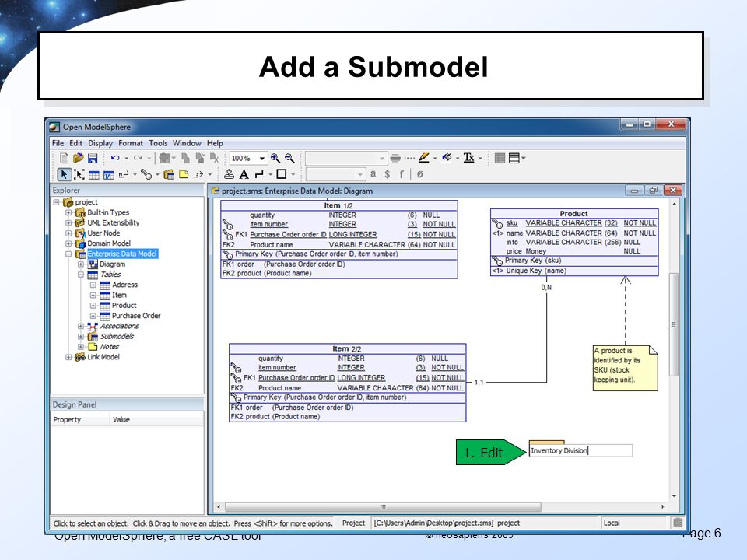Expand the Submodels node

(x=81, y=337)
